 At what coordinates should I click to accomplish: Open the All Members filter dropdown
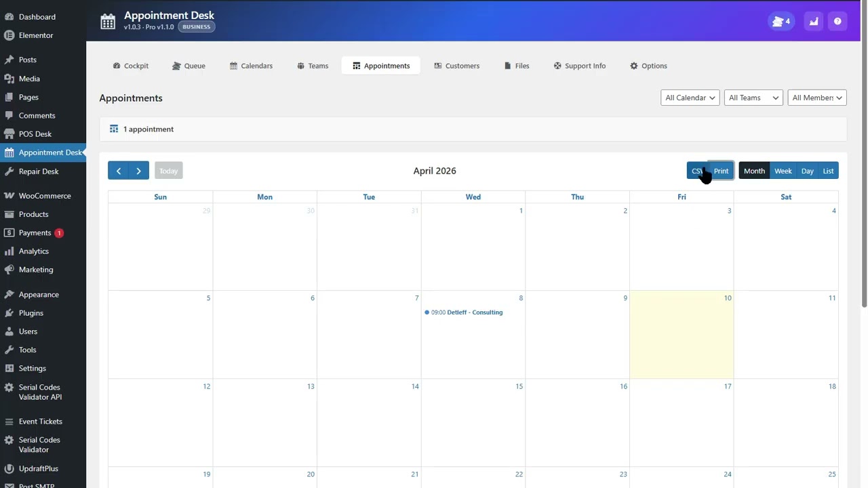pyautogui.click(x=817, y=98)
